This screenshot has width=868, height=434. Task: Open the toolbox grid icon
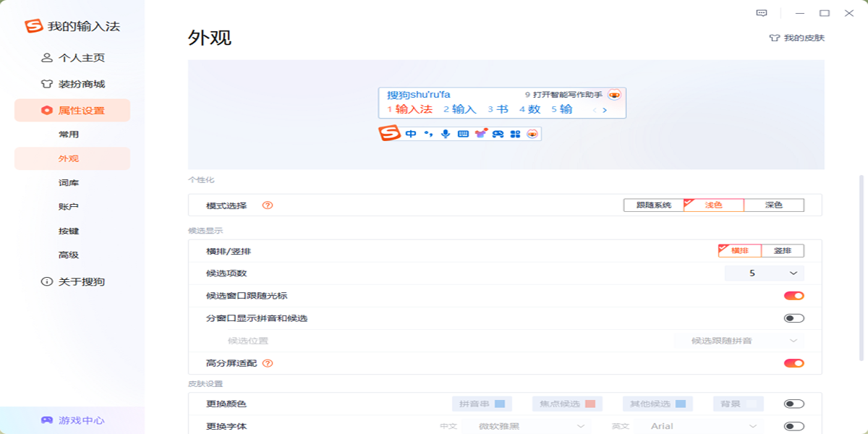[514, 133]
